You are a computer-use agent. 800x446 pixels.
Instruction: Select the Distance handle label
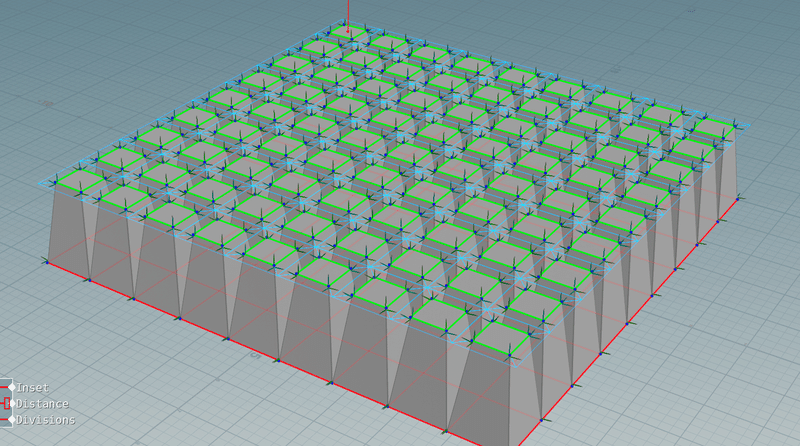pyautogui.click(x=42, y=404)
